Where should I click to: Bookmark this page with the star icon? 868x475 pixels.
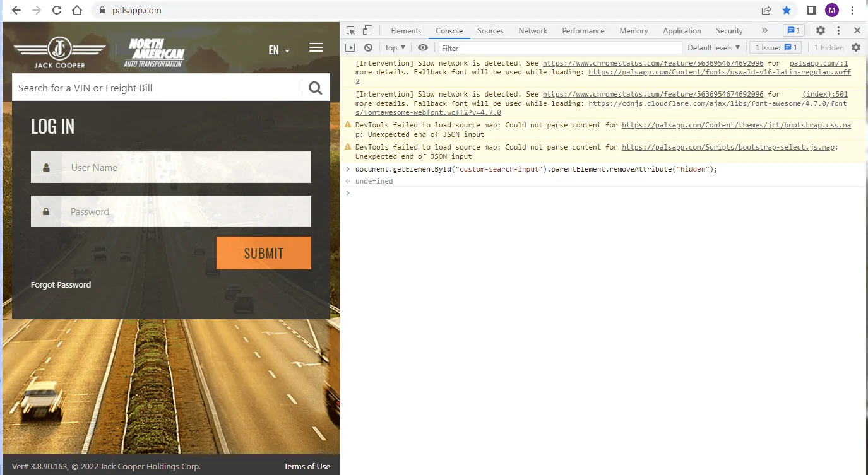coord(786,10)
